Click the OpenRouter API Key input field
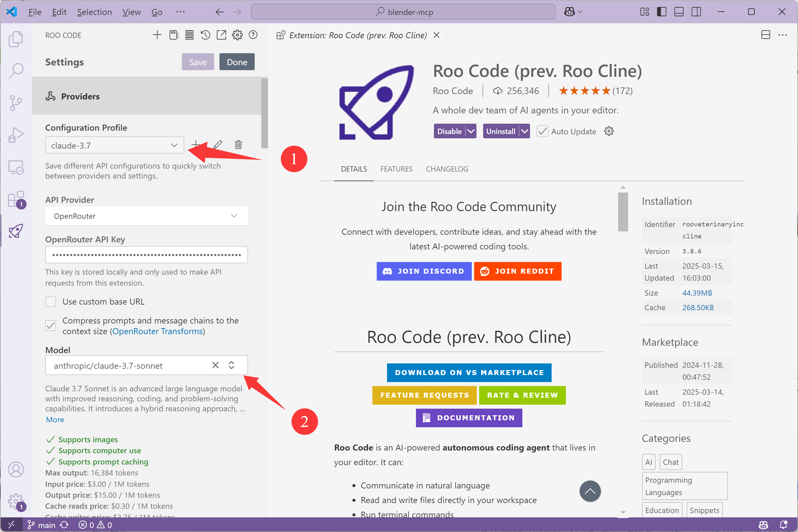This screenshot has height=532, width=798. pyautogui.click(x=147, y=255)
